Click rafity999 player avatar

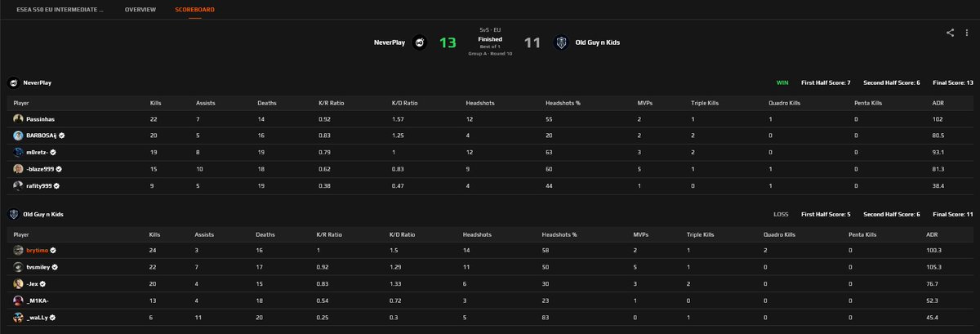point(18,186)
